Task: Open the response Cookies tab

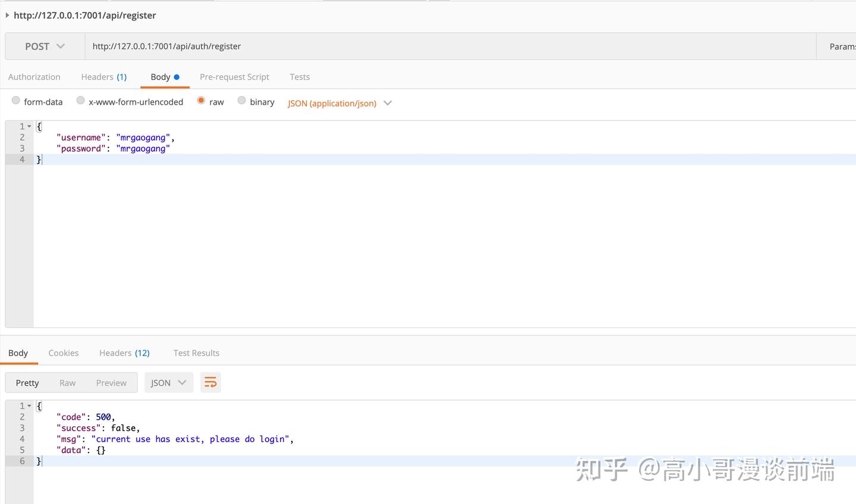Action: pos(64,353)
